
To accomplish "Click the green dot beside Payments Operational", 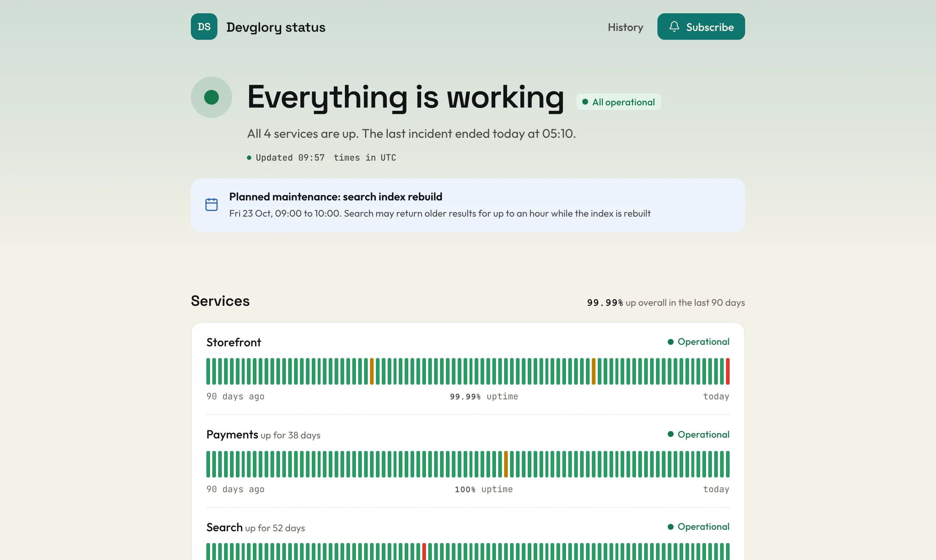I will pyautogui.click(x=671, y=434).
